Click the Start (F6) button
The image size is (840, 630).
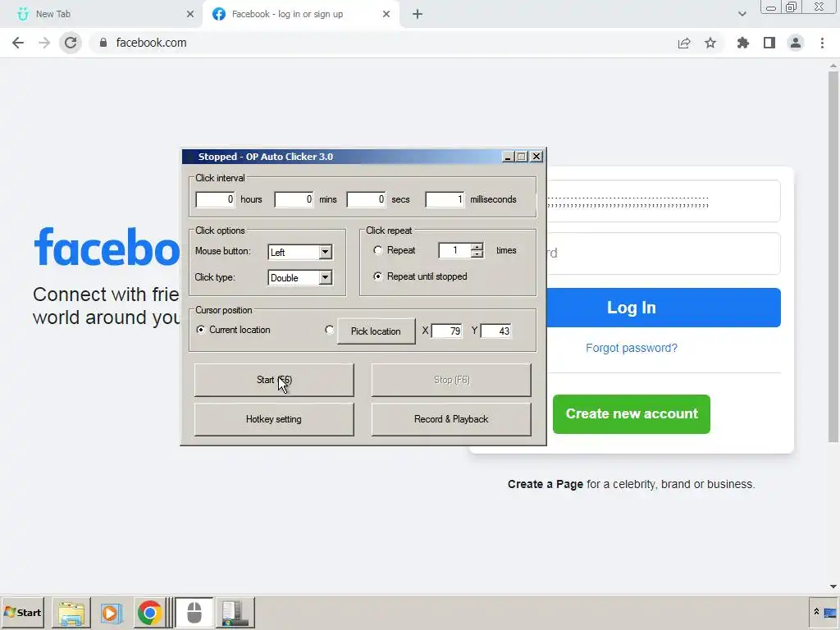(274, 381)
